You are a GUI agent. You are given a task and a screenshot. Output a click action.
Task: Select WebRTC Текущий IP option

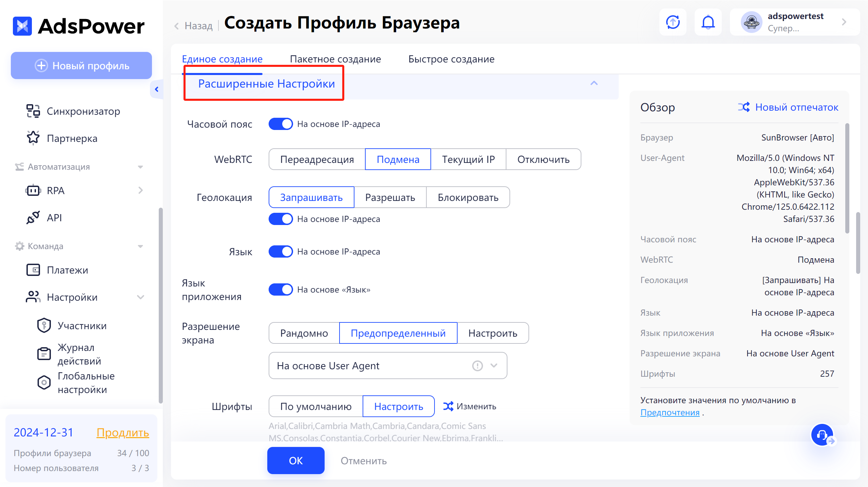[468, 159]
